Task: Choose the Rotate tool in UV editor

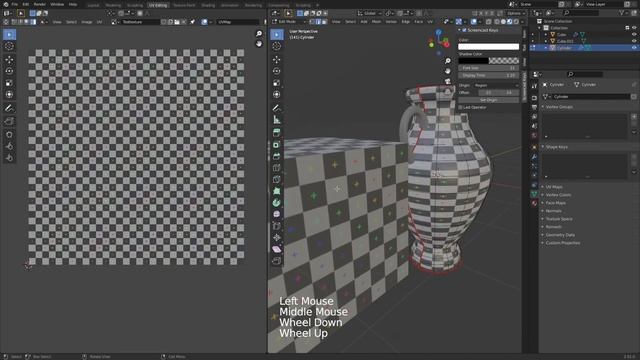Action: [9, 71]
